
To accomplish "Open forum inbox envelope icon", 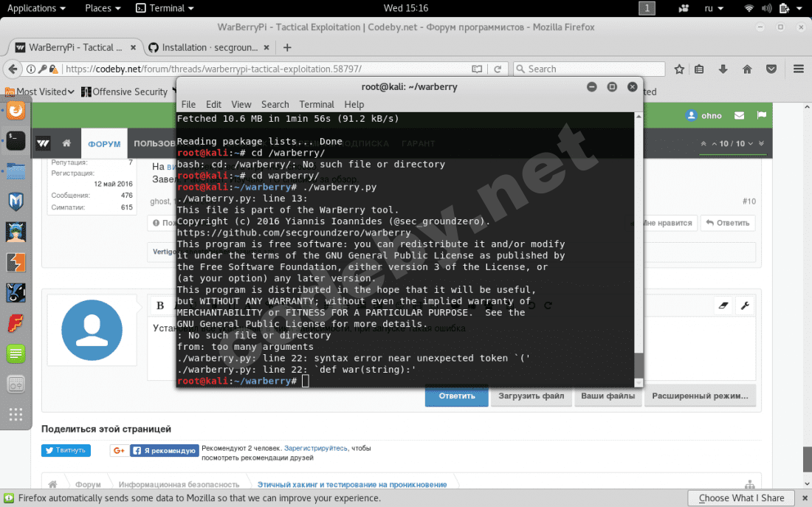I will pyautogui.click(x=739, y=115).
